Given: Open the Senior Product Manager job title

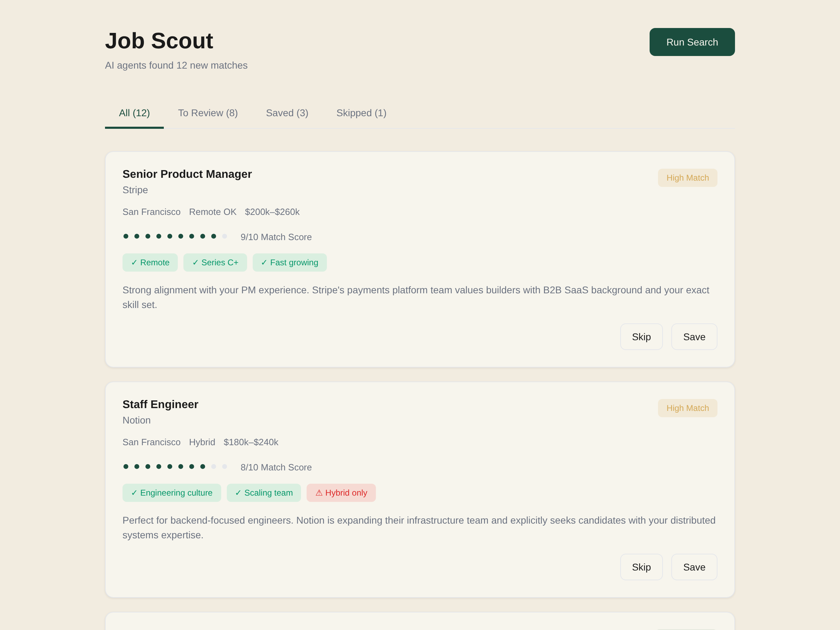Looking at the screenshot, I should (187, 174).
